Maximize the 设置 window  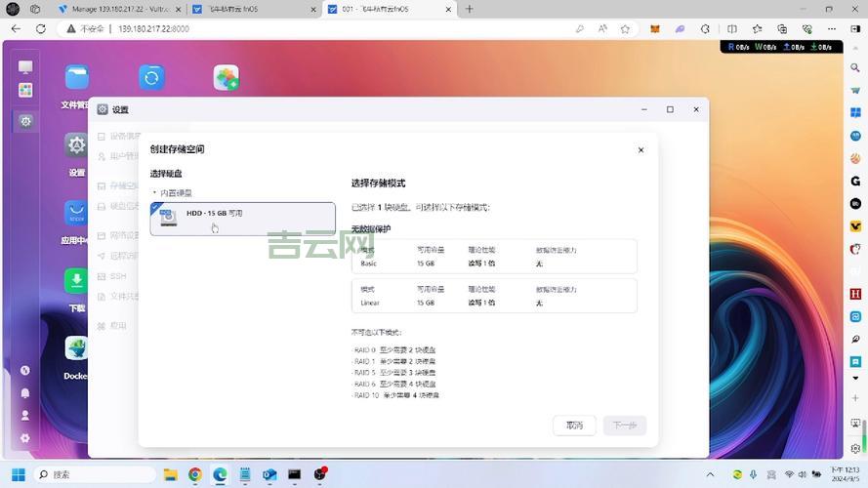tap(670, 109)
